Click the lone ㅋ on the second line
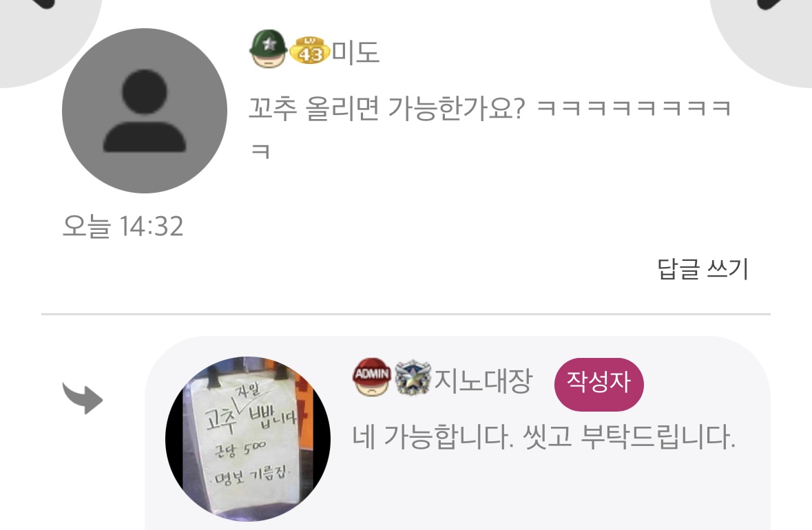Screen dimensions: 812x530 [x=260, y=151]
